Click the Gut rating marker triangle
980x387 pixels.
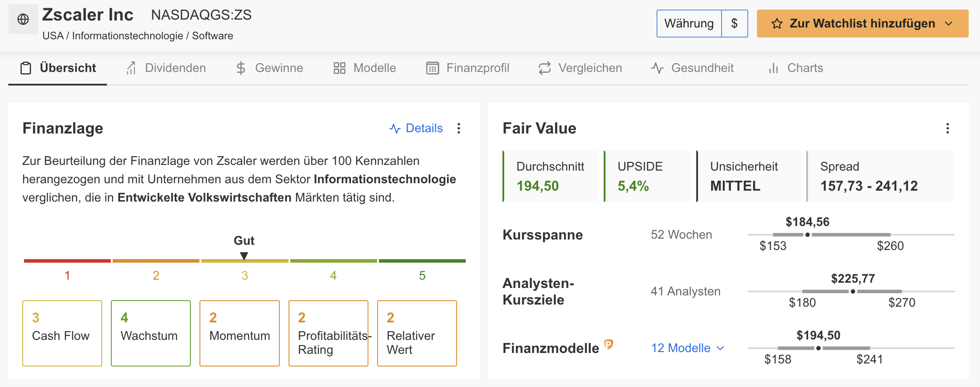tap(244, 256)
